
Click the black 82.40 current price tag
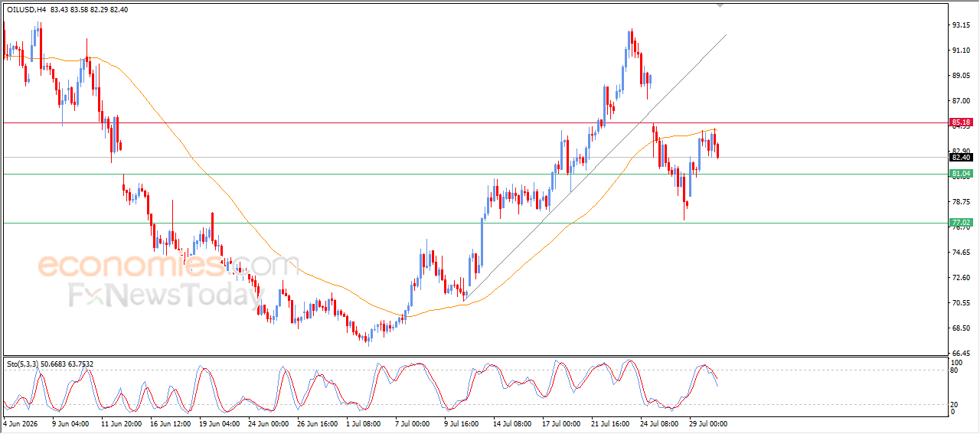961,158
